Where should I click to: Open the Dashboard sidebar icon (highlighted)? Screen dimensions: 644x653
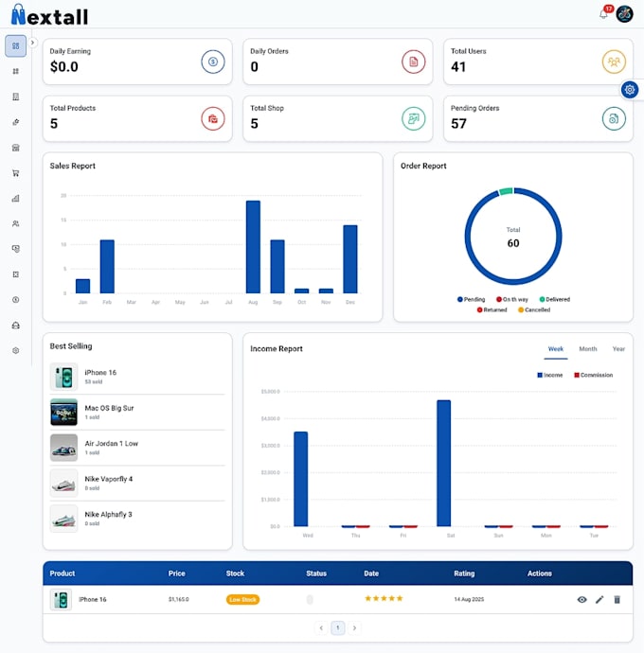tap(15, 45)
